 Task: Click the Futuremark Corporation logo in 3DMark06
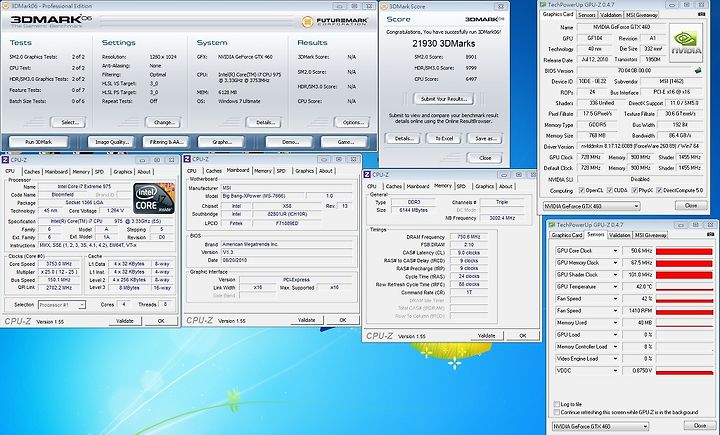[x=337, y=22]
